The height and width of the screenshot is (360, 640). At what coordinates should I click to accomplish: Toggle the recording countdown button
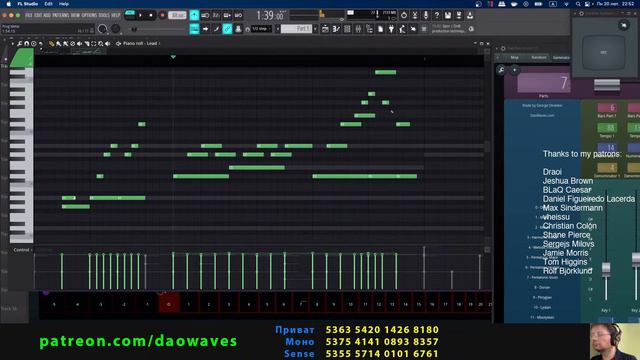tap(216, 15)
